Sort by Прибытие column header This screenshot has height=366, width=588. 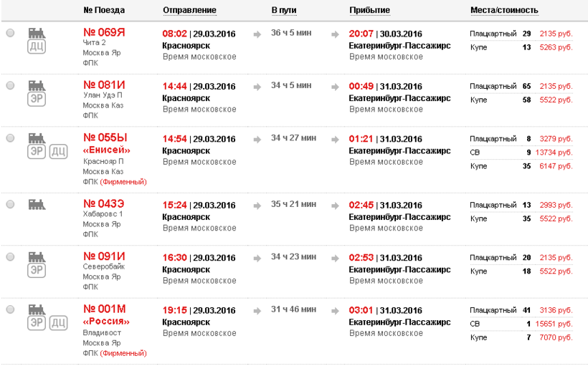(369, 10)
